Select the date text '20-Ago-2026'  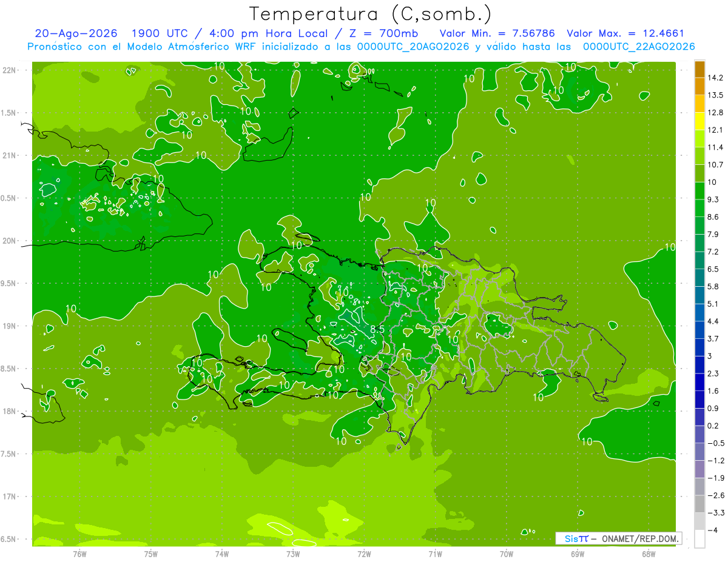76,33
